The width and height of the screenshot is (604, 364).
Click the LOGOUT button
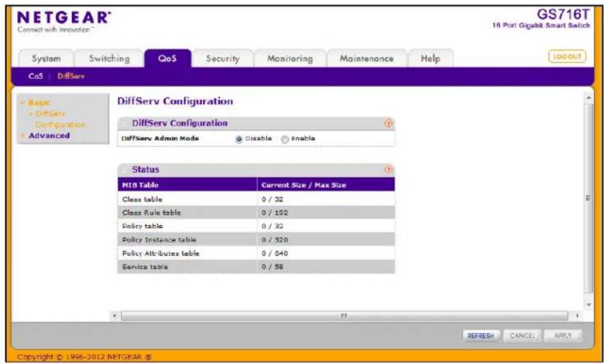pos(567,57)
